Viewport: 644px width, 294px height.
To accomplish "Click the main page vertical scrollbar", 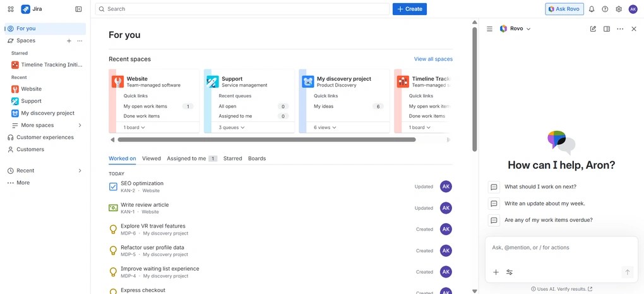I will point(475,90).
